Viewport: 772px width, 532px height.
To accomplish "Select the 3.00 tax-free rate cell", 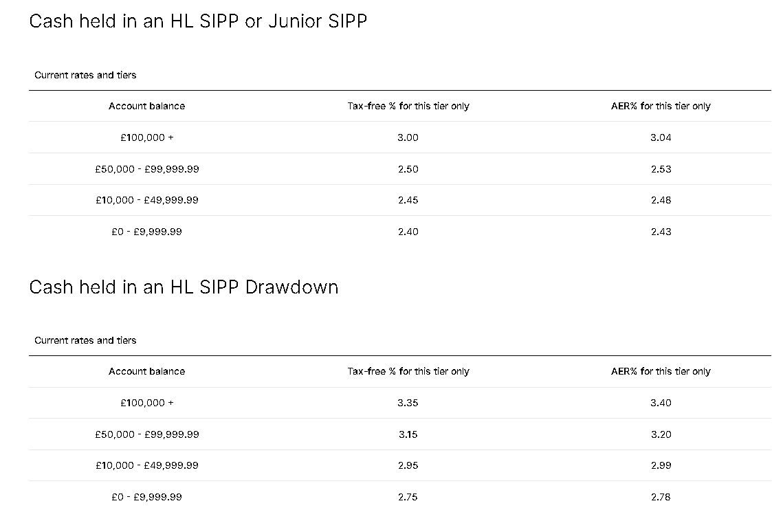I will coord(408,137).
